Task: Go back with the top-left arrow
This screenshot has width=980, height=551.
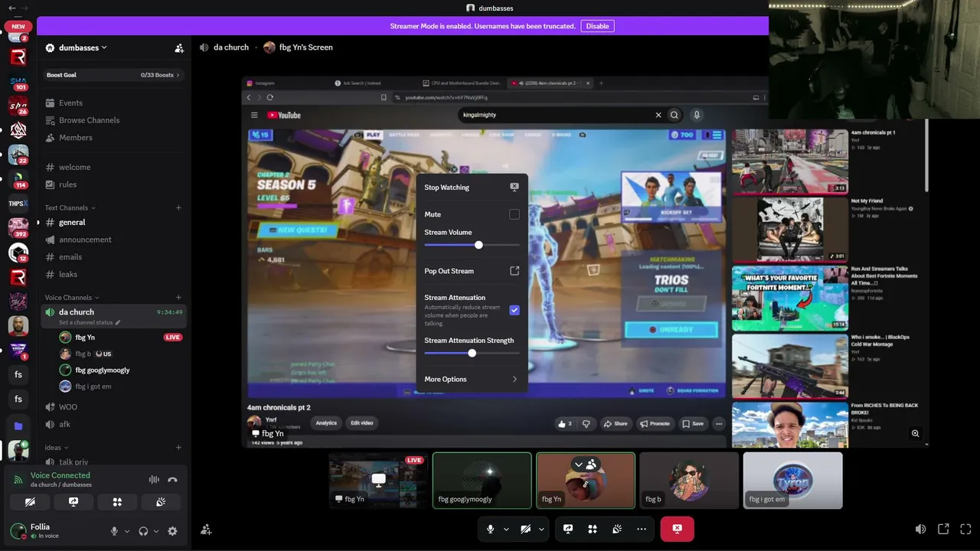Action: 11,8
